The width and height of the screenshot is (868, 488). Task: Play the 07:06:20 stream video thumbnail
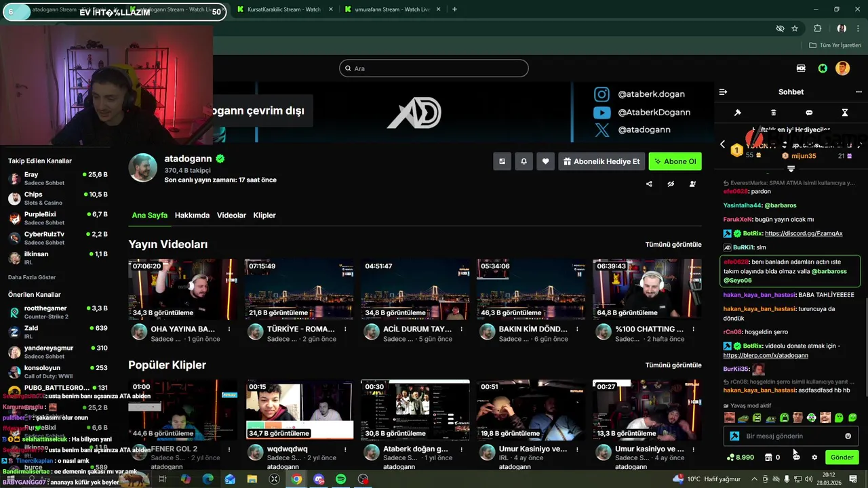pos(183,289)
